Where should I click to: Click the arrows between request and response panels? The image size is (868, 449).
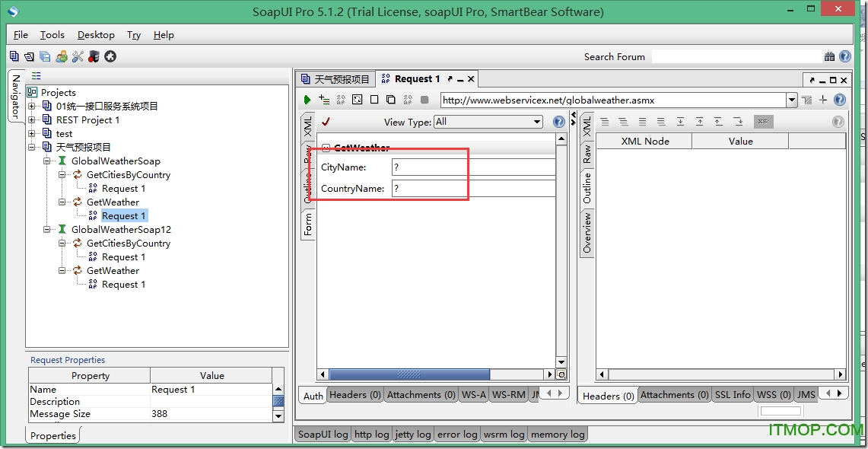(573, 117)
